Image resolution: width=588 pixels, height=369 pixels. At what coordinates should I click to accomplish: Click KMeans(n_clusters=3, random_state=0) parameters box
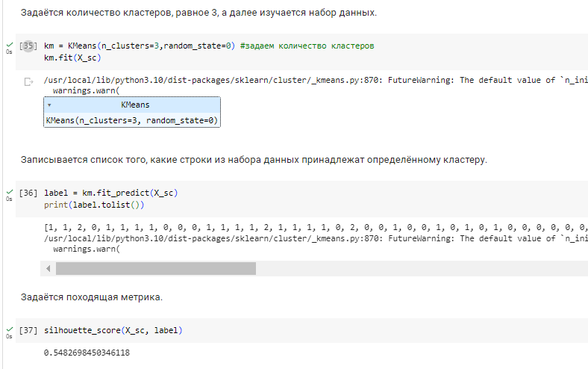click(x=131, y=120)
